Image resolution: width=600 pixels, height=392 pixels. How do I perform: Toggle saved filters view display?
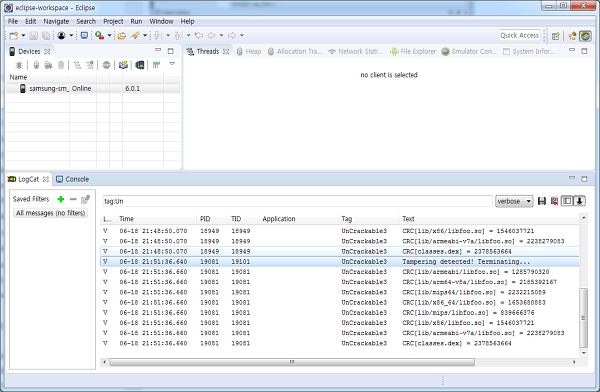point(567,201)
